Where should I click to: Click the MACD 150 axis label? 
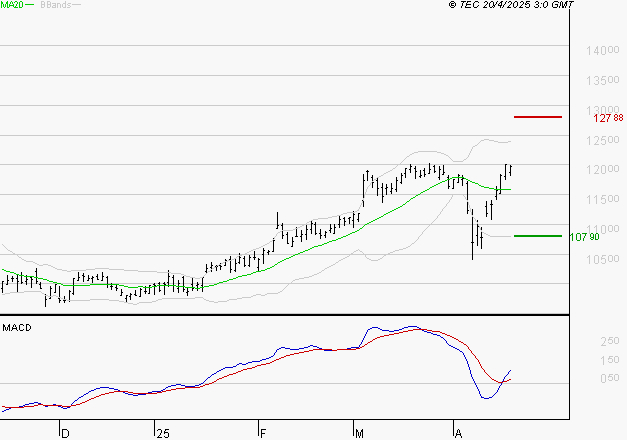coord(610,360)
